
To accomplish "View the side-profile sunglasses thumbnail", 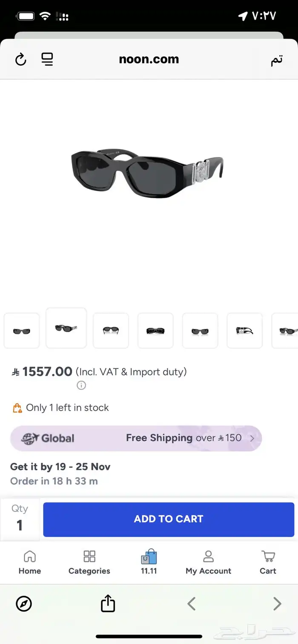I will [244, 331].
